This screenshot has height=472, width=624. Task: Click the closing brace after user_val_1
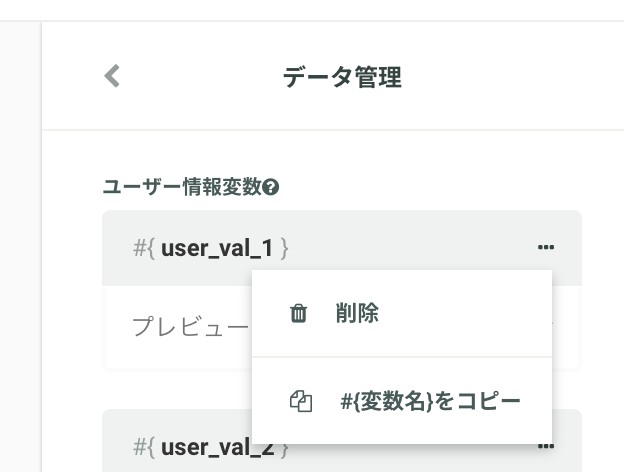pyautogui.click(x=284, y=248)
